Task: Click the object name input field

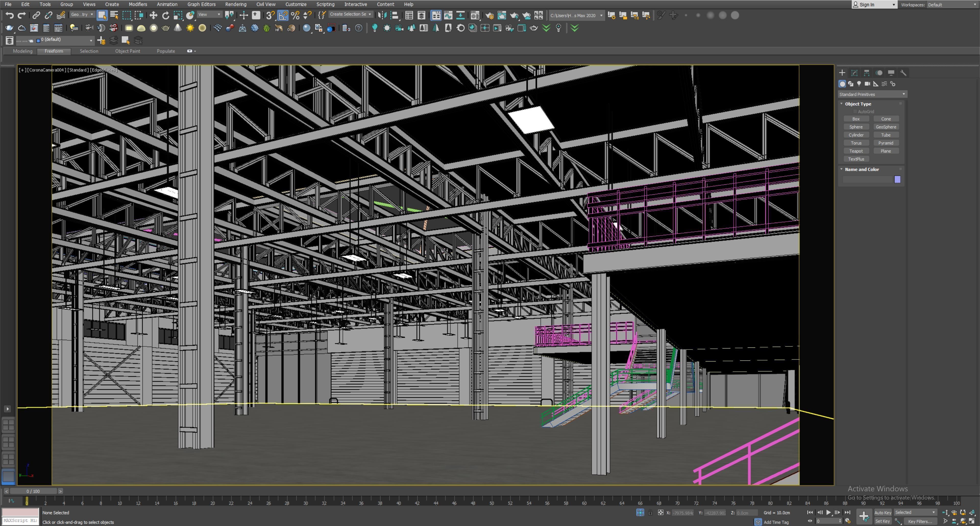Action: click(x=868, y=180)
